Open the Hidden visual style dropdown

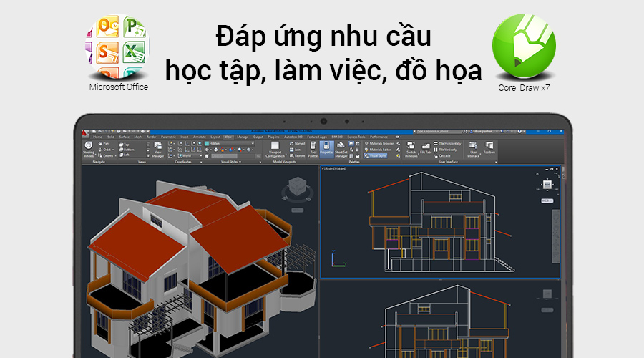(x=230, y=144)
